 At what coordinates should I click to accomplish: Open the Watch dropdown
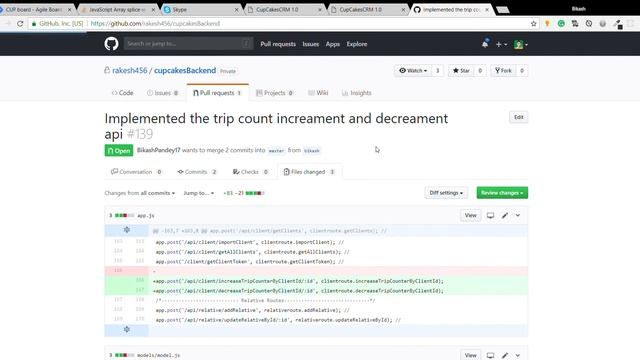tap(413, 71)
